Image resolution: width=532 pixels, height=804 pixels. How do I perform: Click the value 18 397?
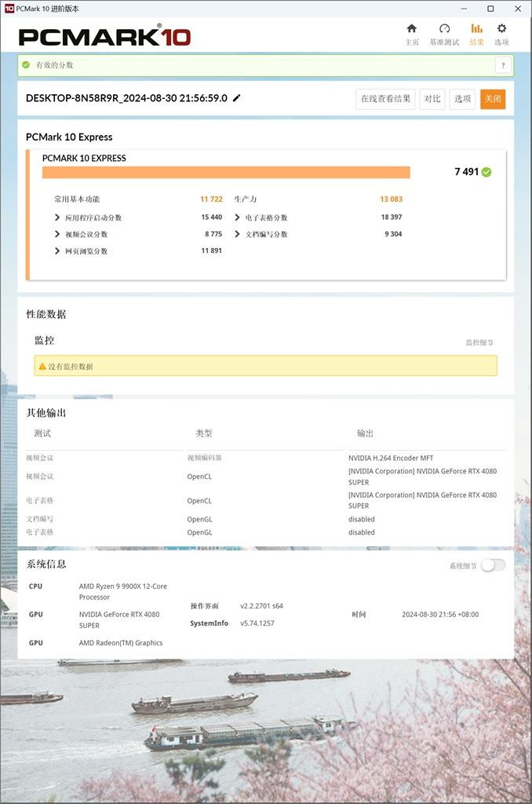392,217
